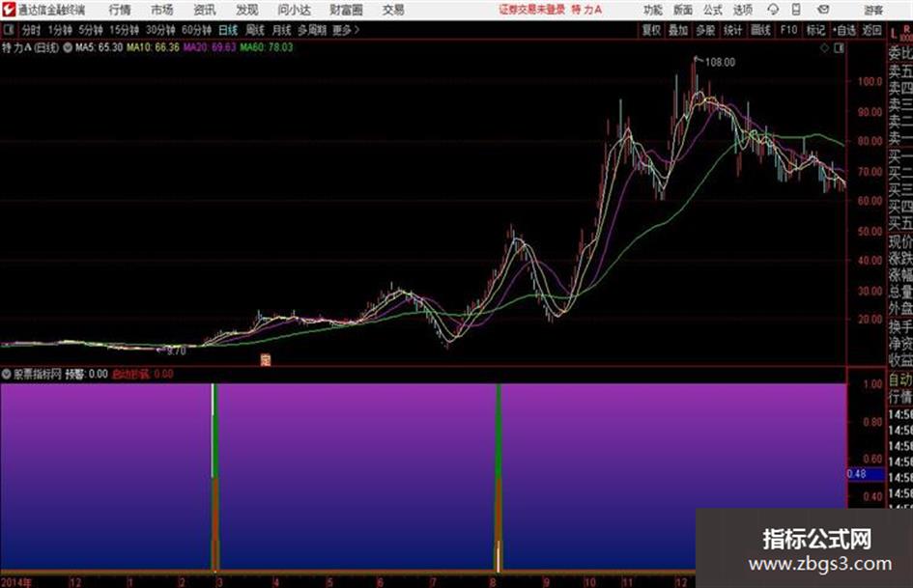Open the mobile phone icon in title bar
This screenshot has width=913, height=588.
tap(796, 10)
